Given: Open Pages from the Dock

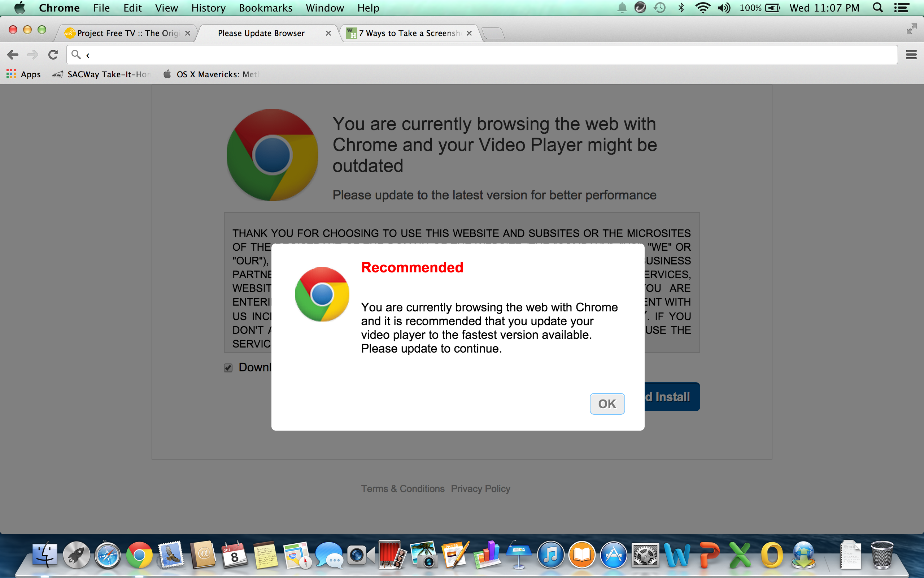Looking at the screenshot, I should pyautogui.click(x=456, y=554).
